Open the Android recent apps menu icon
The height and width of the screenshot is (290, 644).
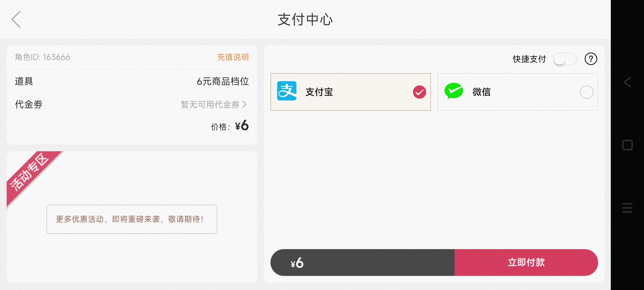(627, 208)
